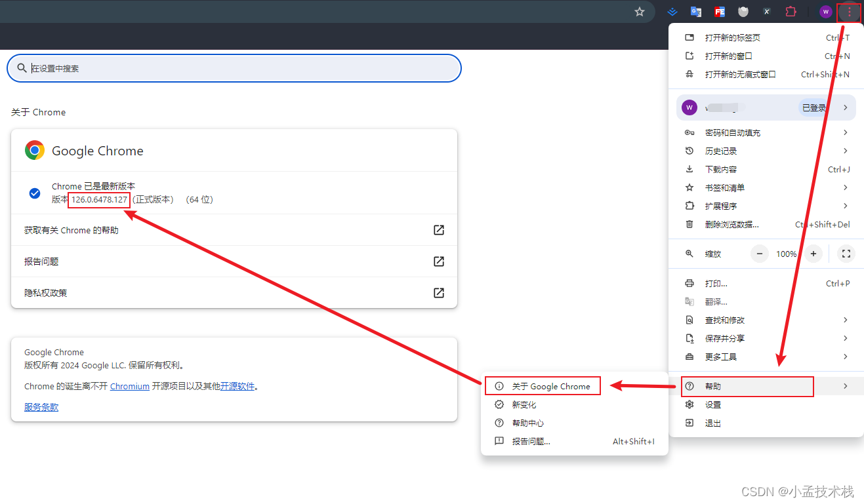Image resolution: width=864 pixels, height=504 pixels.
Task: Open external link icon for 报告问题 row
Action: 439,262
